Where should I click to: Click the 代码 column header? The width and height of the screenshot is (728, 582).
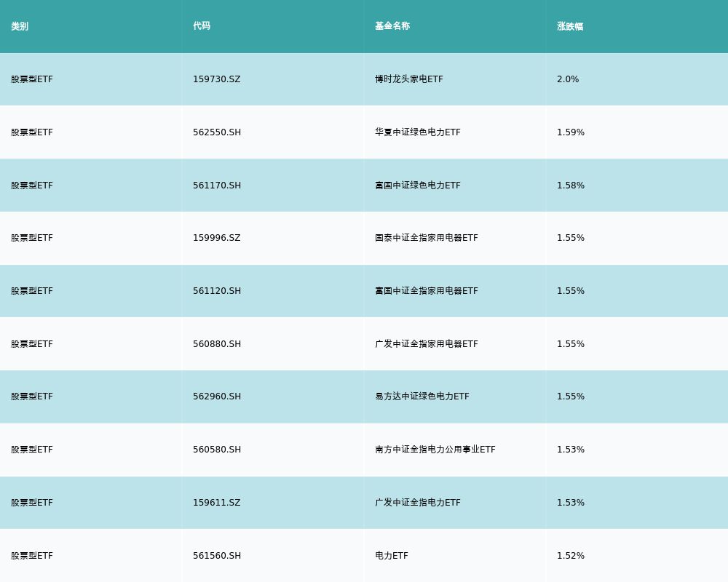pyautogui.click(x=202, y=26)
